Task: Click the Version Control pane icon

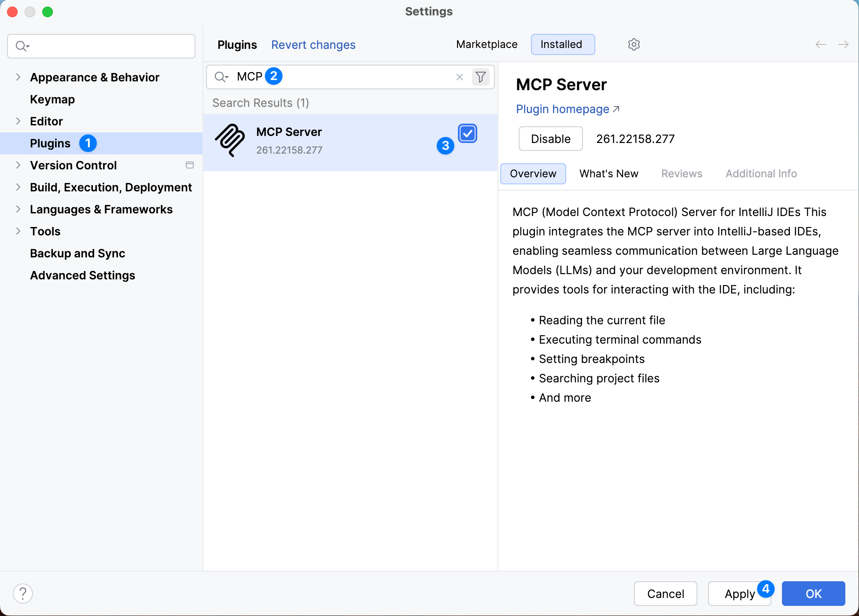Action: click(x=189, y=165)
